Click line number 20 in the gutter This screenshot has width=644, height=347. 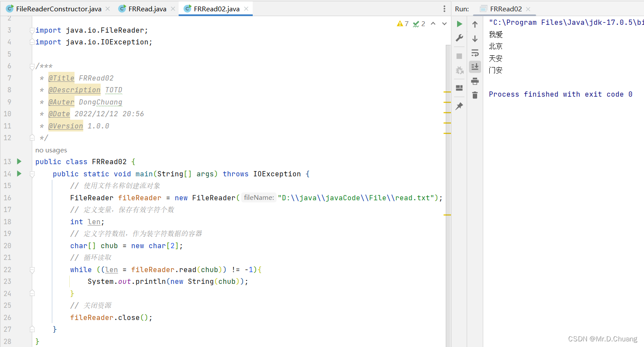click(x=7, y=246)
